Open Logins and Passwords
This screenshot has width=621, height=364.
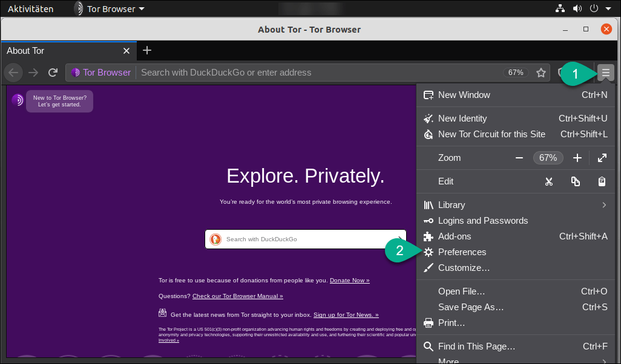(x=515, y=220)
